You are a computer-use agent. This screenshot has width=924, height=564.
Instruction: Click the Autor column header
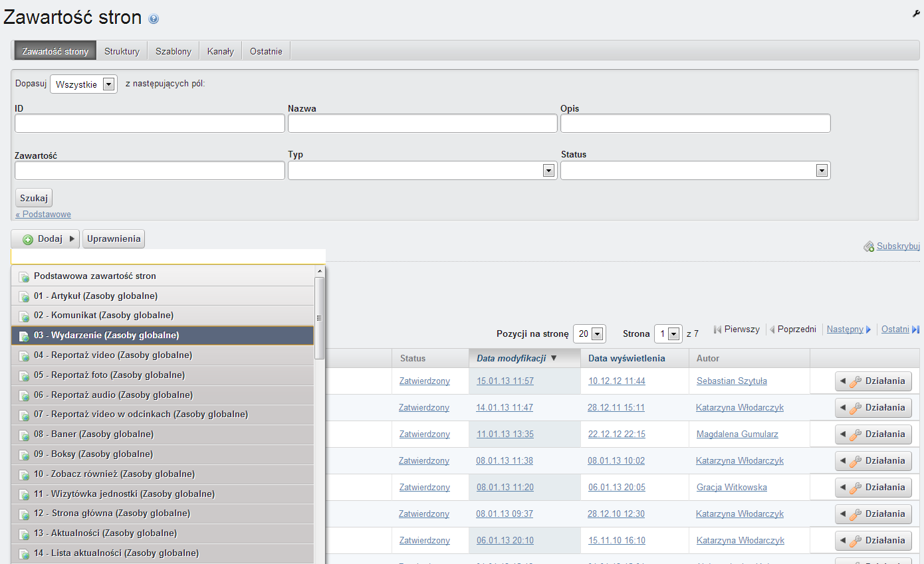[x=708, y=358]
